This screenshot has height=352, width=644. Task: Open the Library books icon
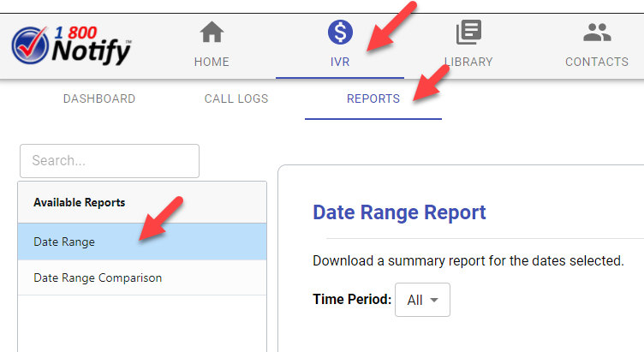(468, 33)
